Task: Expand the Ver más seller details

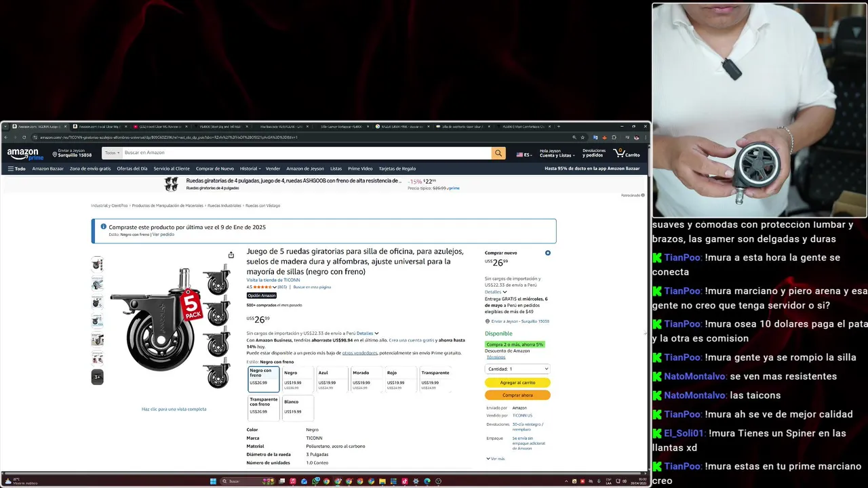Action: pos(496,459)
